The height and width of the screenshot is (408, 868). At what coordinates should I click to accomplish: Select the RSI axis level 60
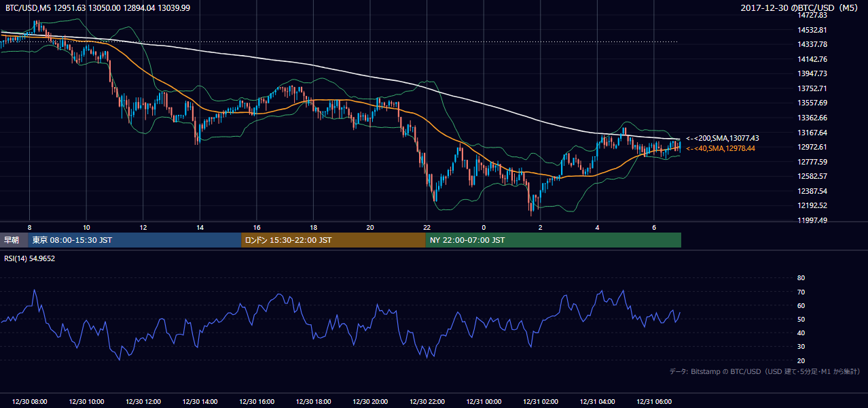pos(801,305)
